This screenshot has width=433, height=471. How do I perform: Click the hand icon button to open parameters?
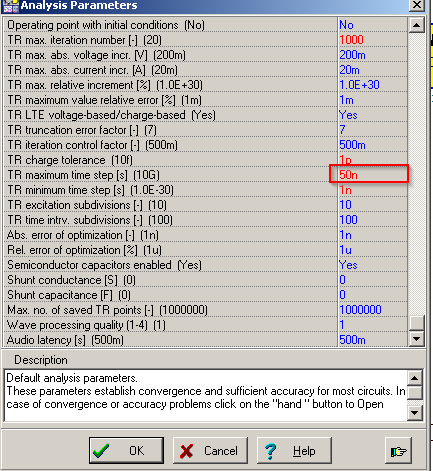point(398,451)
